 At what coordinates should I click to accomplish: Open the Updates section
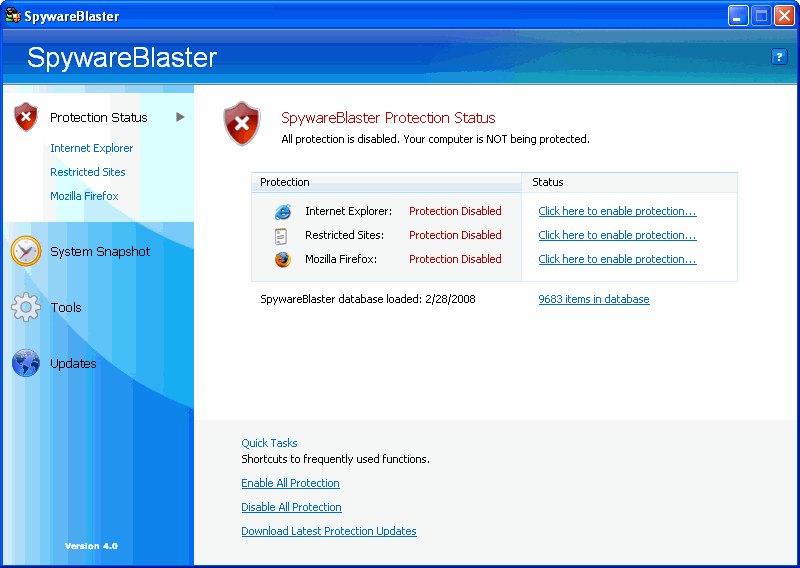tap(73, 364)
